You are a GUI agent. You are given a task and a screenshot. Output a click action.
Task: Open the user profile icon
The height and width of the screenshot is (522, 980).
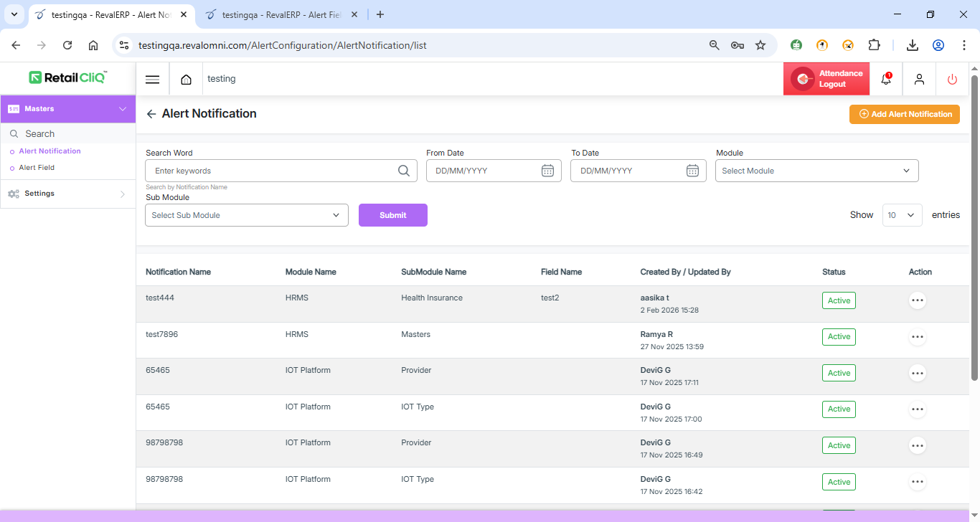click(919, 80)
